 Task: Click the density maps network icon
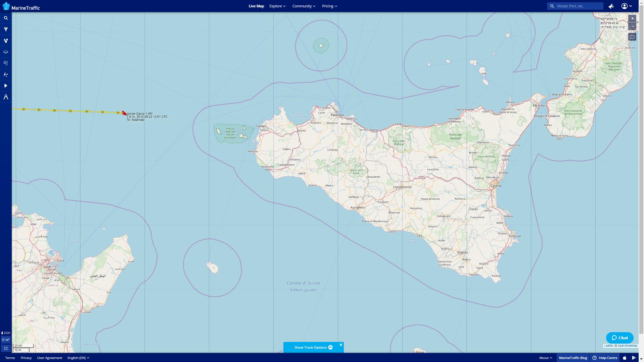[6, 74]
